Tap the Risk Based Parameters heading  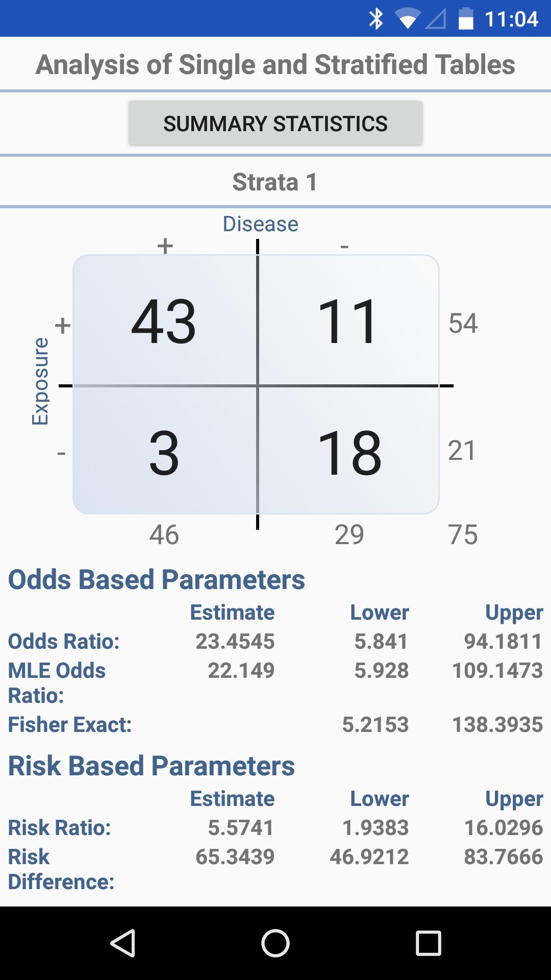(152, 766)
